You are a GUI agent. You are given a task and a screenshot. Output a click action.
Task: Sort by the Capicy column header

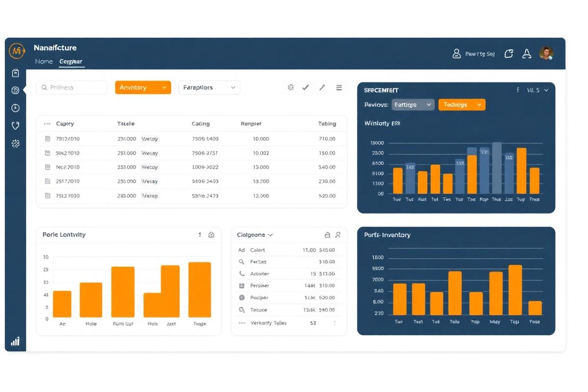click(x=65, y=123)
